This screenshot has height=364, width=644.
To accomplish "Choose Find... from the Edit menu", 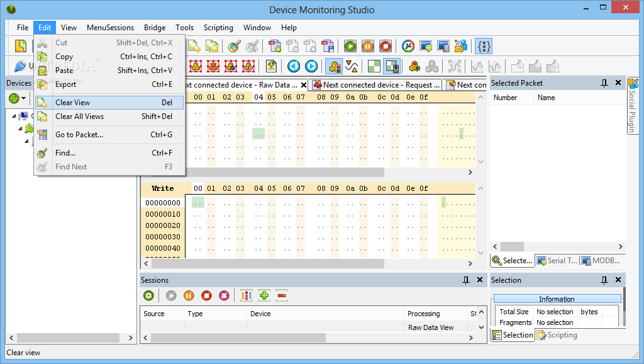I will (109, 153).
